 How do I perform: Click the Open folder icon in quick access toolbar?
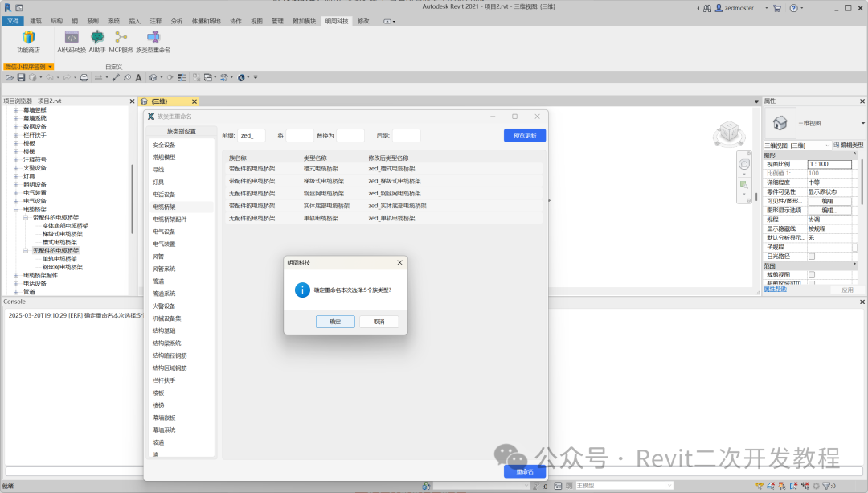(x=10, y=77)
